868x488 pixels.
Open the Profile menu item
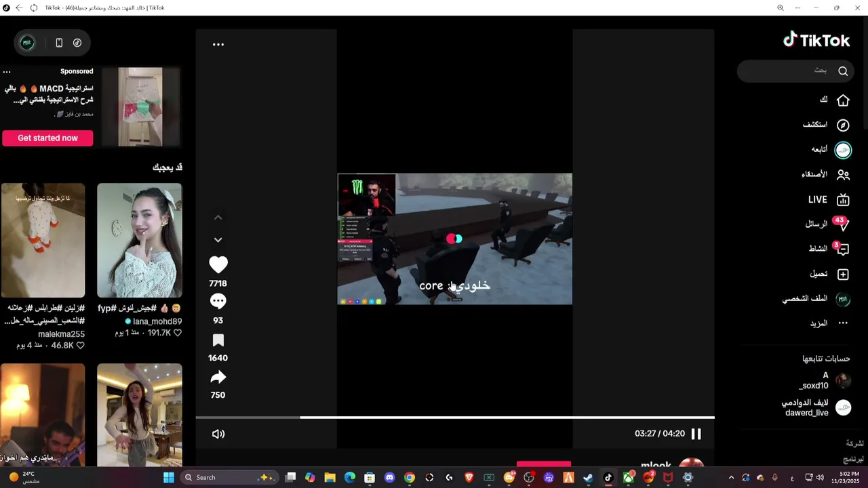pos(816,299)
